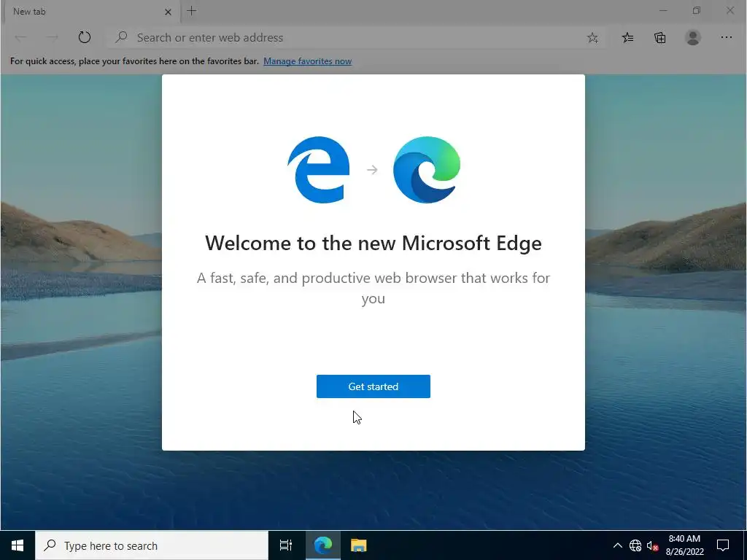Click the Welcome to the new Microsoft Edge heading

pyautogui.click(x=373, y=244)
